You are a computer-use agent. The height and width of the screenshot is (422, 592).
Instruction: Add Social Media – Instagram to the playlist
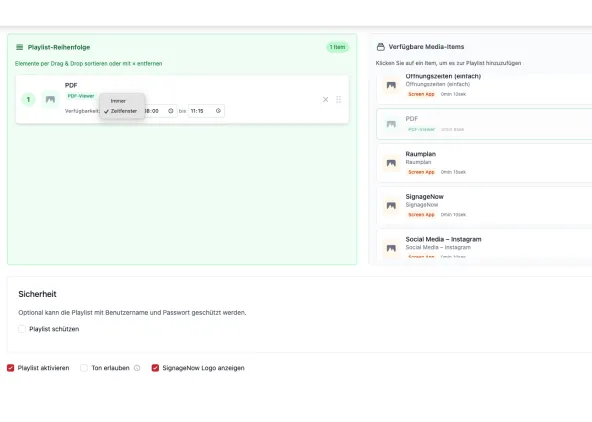(x=484, y=244)
